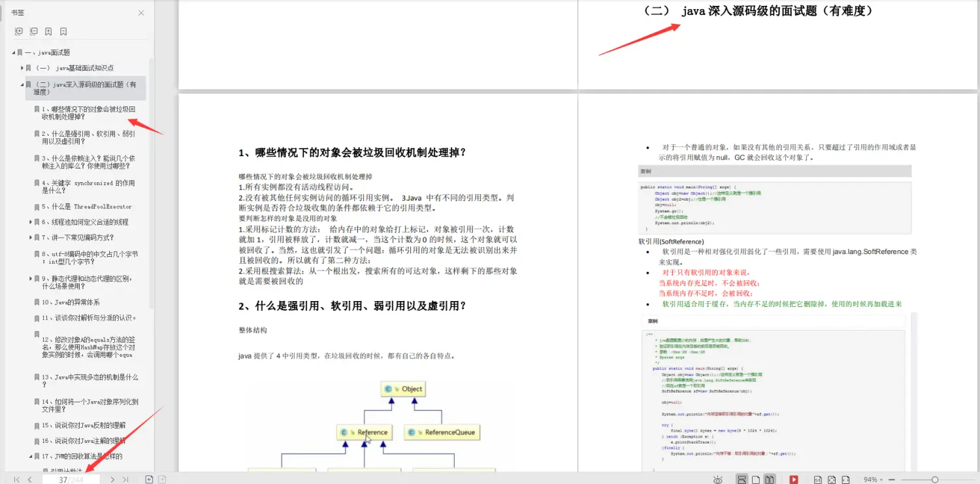The image size is (980, 484).
Task: Enable continuous scrolling view mode
Action: coord(742,479)
